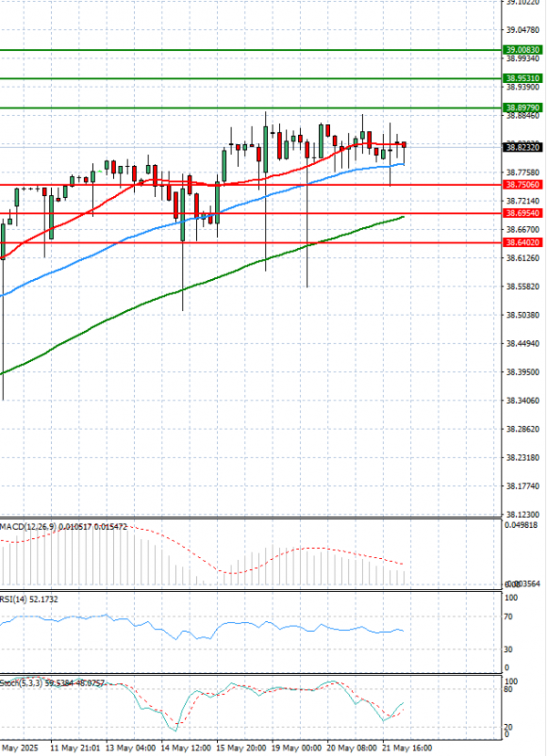
Task: Click the 38.44940 price scale value
Action: pos(523,343)
